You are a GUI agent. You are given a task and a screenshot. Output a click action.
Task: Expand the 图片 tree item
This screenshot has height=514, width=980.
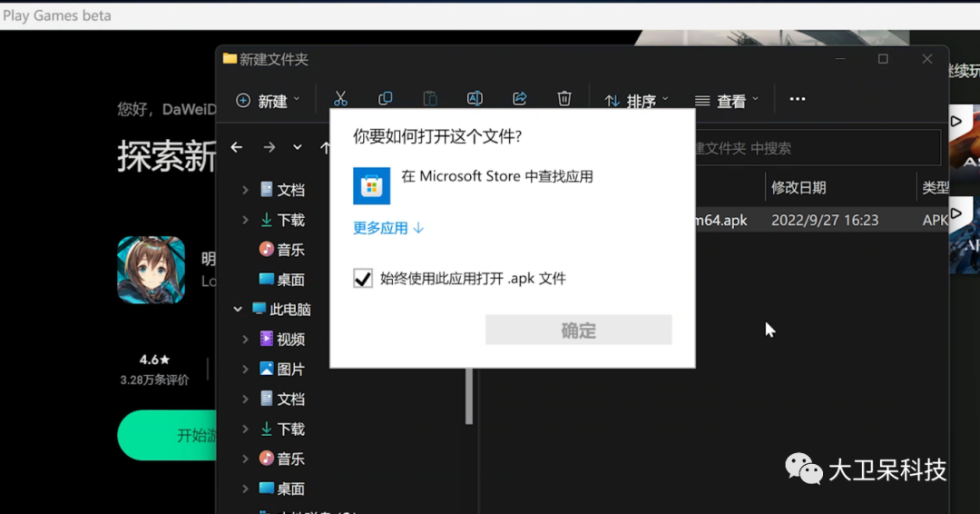[x=245, y=370]
